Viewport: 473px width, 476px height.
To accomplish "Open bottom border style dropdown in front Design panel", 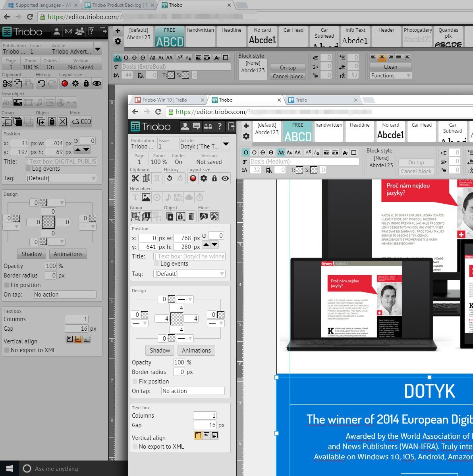I will pyautogui.click(x=185, y=338).
